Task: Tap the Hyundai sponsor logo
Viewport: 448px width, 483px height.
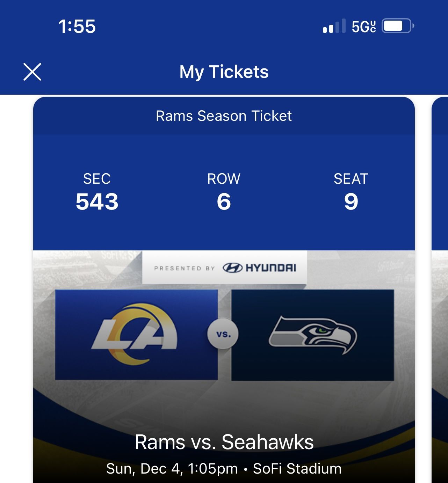Action: [x=260, y=268]
